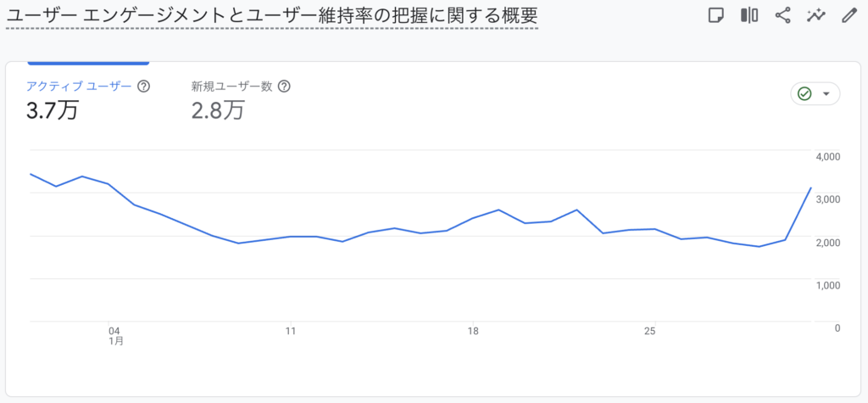Image resolution: width=868 pixels, height=403 pixels.
Task: Click the 2.8万 new users value
Action: pos(218,110)
